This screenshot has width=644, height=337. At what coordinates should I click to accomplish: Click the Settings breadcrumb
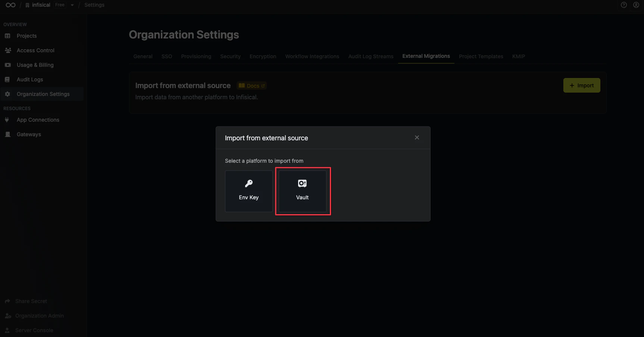94,5
